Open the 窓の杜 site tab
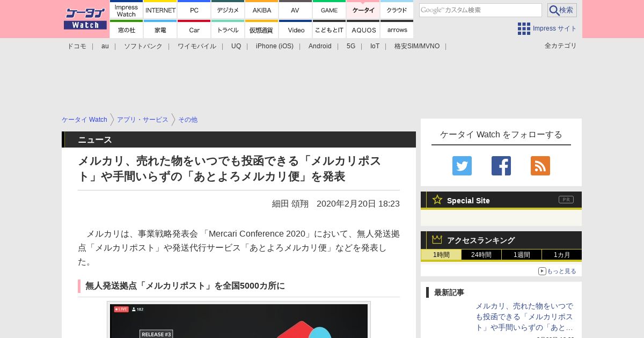 tap(127, 30)
